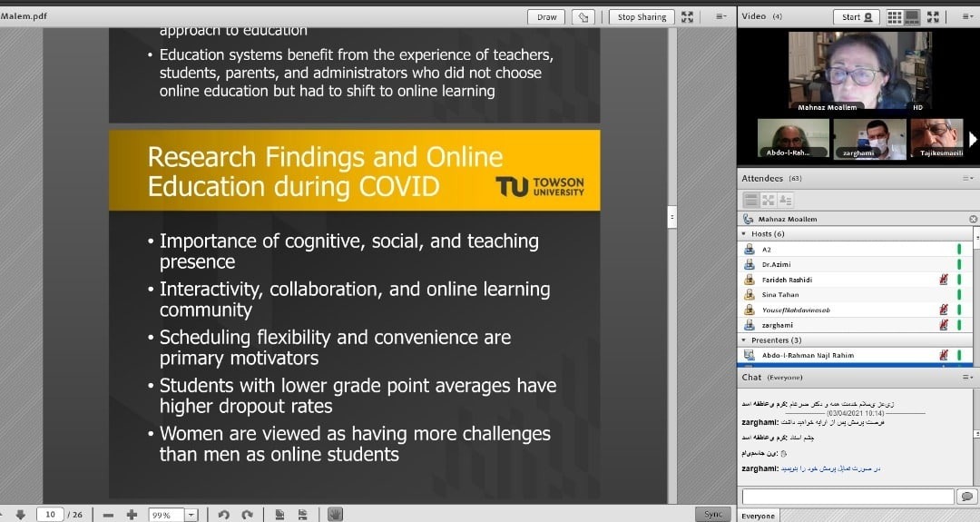Screen dimensions: 980x522
Task: Switch to attendee status view
Action: (x=785, y=200)
